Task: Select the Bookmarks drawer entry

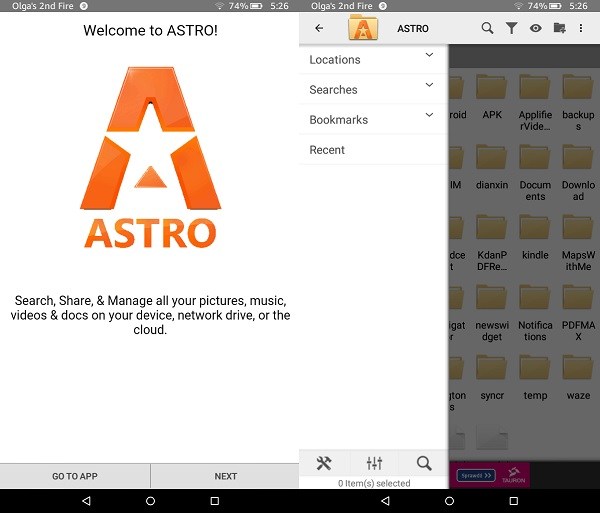Action: pyautogui.click(x=373, y=120)
